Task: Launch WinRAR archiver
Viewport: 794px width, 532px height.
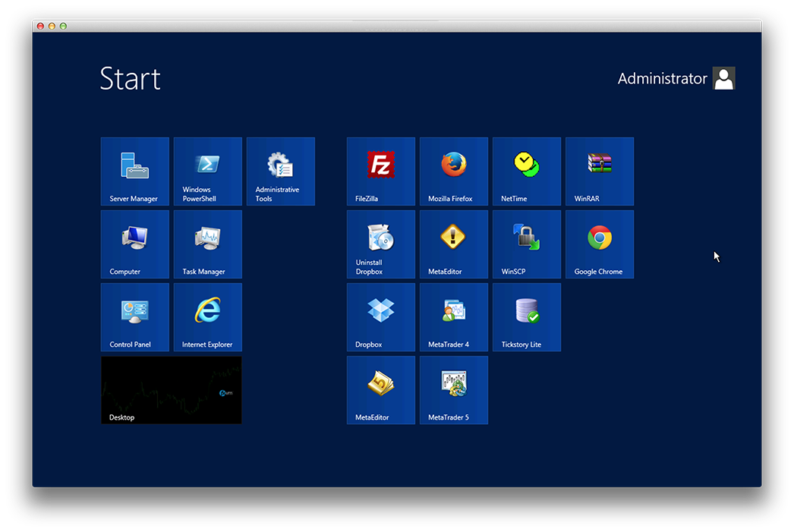Action: tap(600, 172)
